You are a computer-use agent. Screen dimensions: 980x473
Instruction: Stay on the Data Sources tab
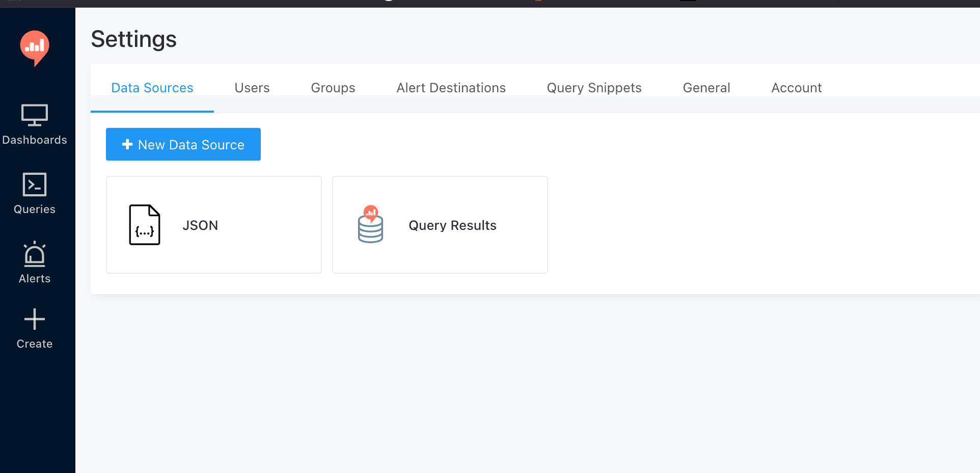pos(152,88)
